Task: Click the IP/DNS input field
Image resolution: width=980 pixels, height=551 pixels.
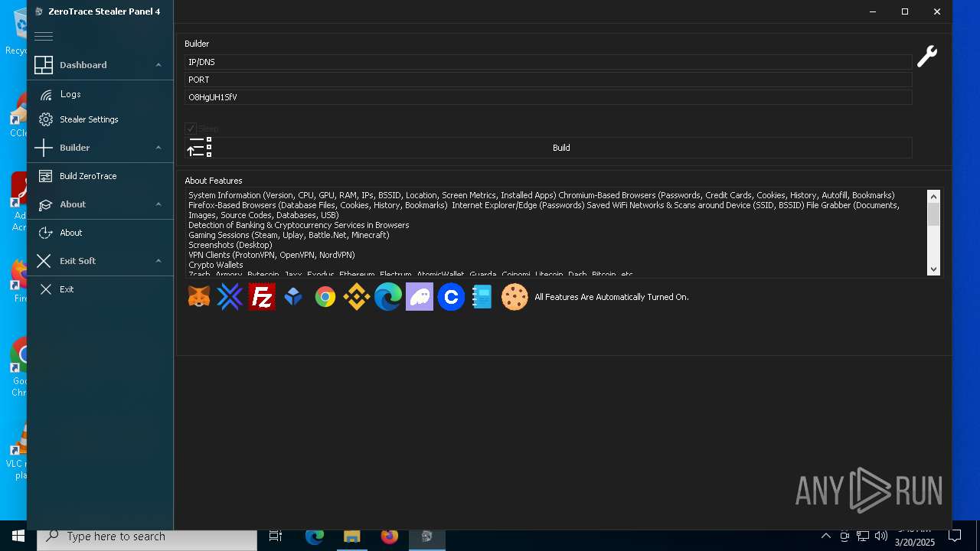Action: [548, 62]
